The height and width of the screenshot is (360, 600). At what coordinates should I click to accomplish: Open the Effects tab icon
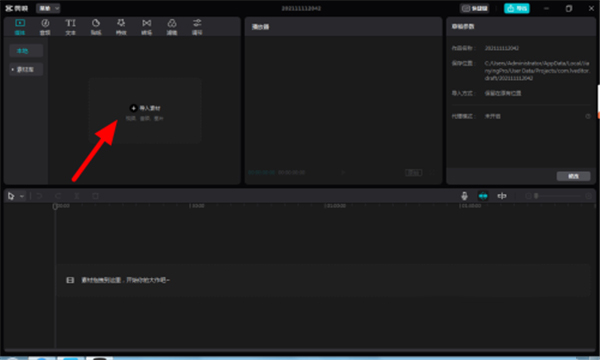[121, 27]
